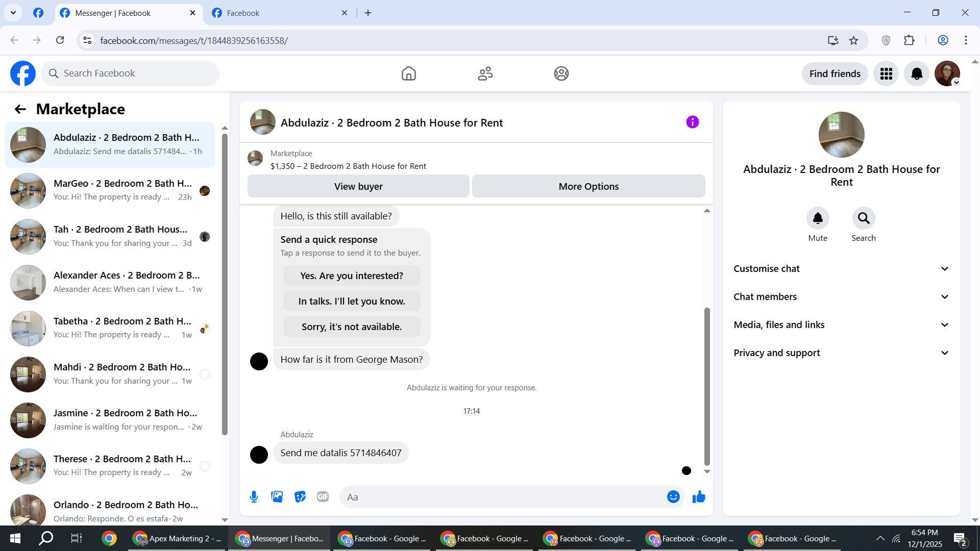Send a thumbs-up like

(x=699, y=497)
